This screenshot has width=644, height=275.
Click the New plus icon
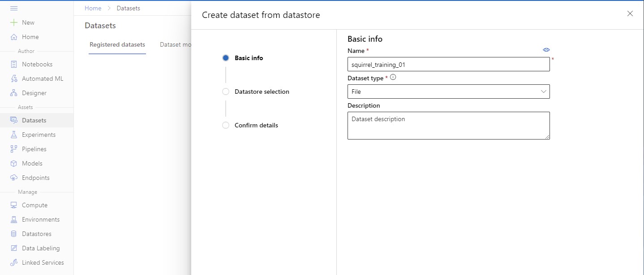[14, 22]
